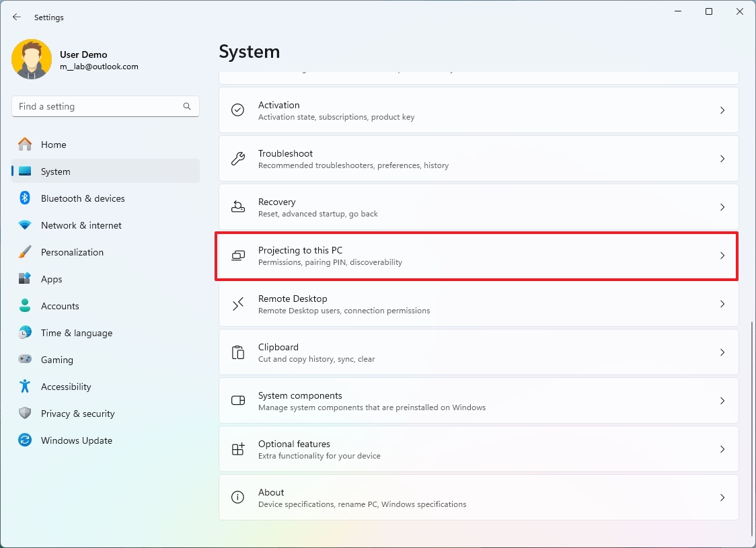Click the Bluetooth icon in sidebar
The height and width of the screenshot is (548, 756).
25,198
